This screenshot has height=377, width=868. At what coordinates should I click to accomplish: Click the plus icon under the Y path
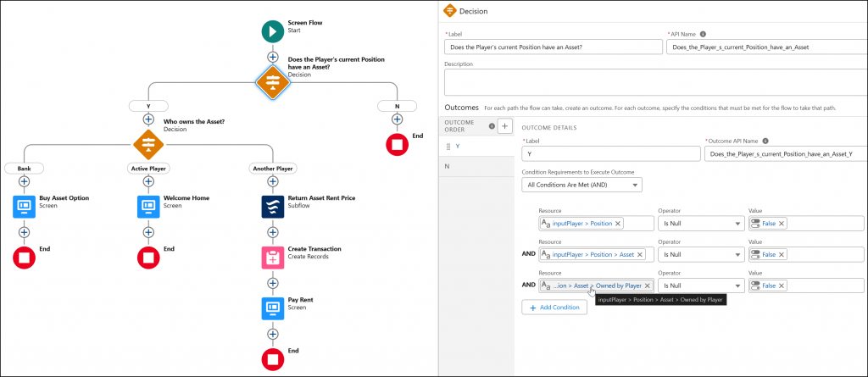148,119
